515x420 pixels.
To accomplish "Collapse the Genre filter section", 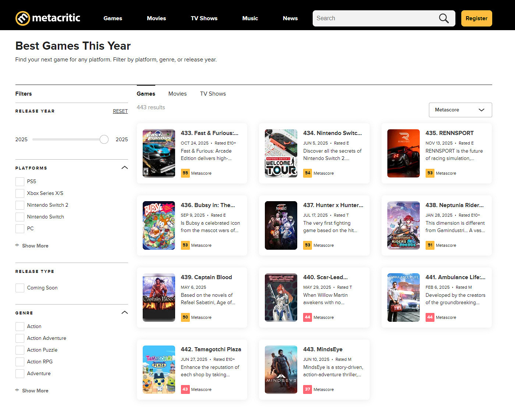I will [x=125, y=313].
